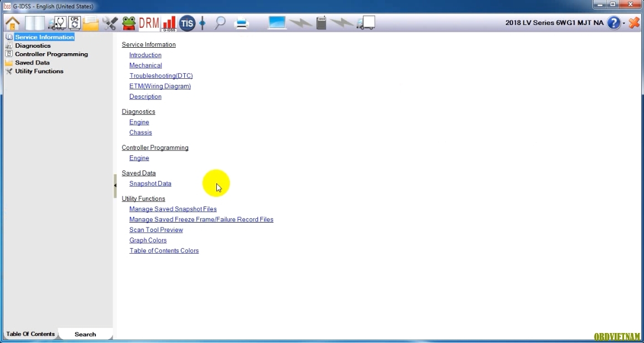Collapse the sidebar using the splitter arrow handle
644x343 pixels.
(x=115, y=186)
